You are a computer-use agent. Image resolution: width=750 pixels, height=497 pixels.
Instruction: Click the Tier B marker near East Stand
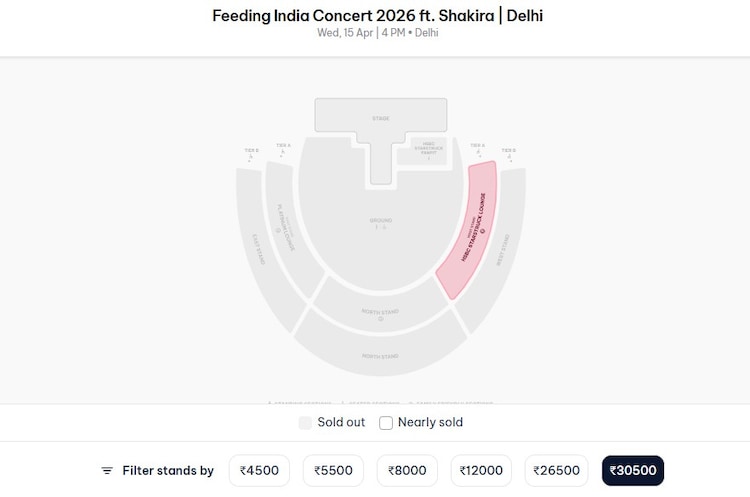[252, 153]
